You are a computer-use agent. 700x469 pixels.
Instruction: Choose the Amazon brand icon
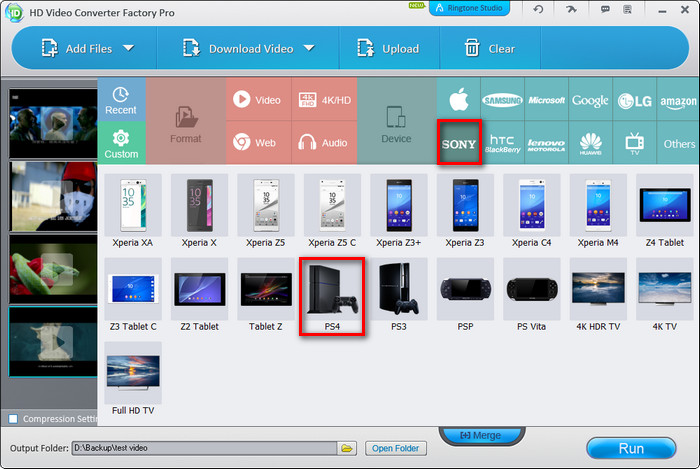click(x=678, y=99)
